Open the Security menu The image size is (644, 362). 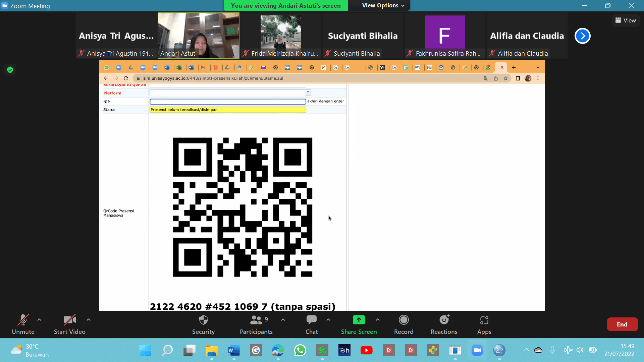click(203, 324)
